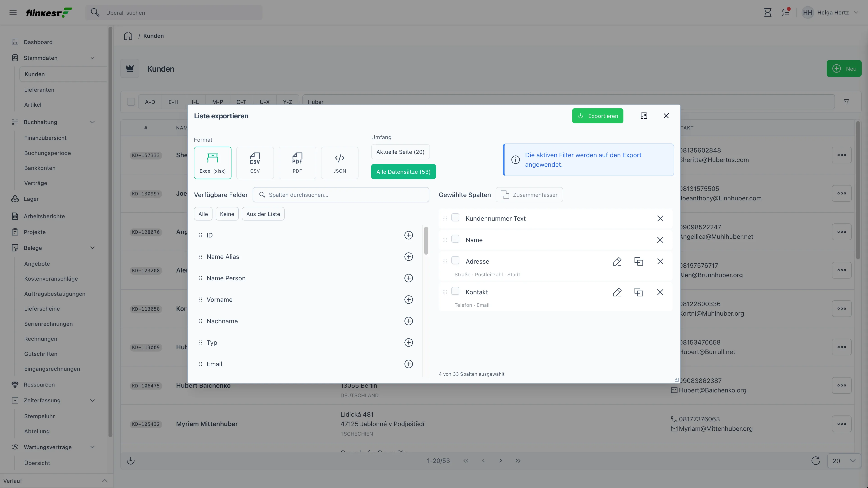Check the Adresse column checkbox
The width and height of the screenshot is (868, 488).
click(455, 260)
